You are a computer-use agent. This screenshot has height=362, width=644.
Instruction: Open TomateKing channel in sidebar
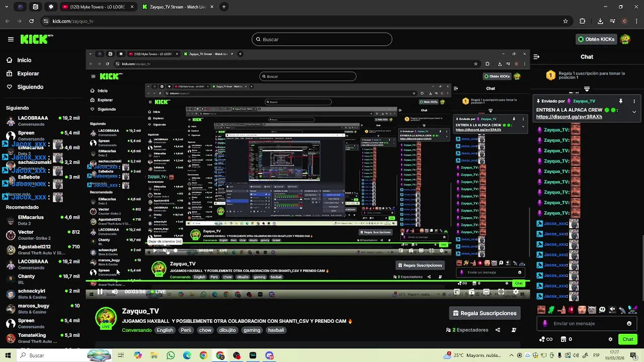[x=42, y=338]
